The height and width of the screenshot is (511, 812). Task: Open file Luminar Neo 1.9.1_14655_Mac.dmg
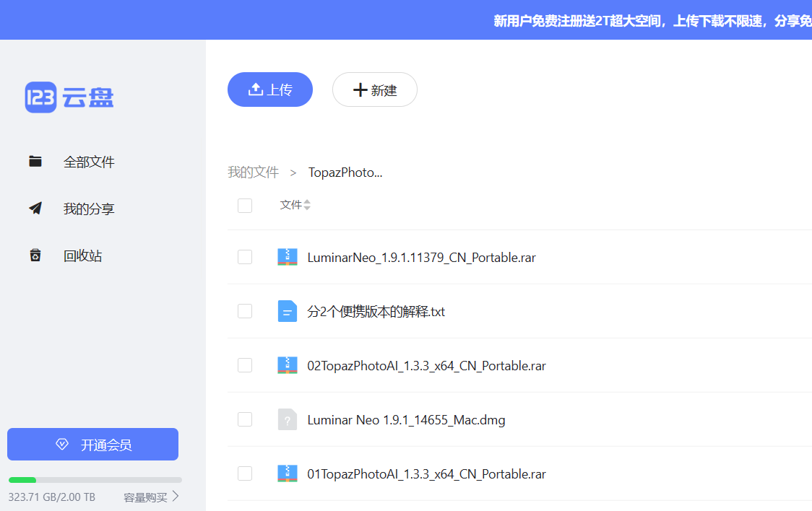tap(407, 420)
